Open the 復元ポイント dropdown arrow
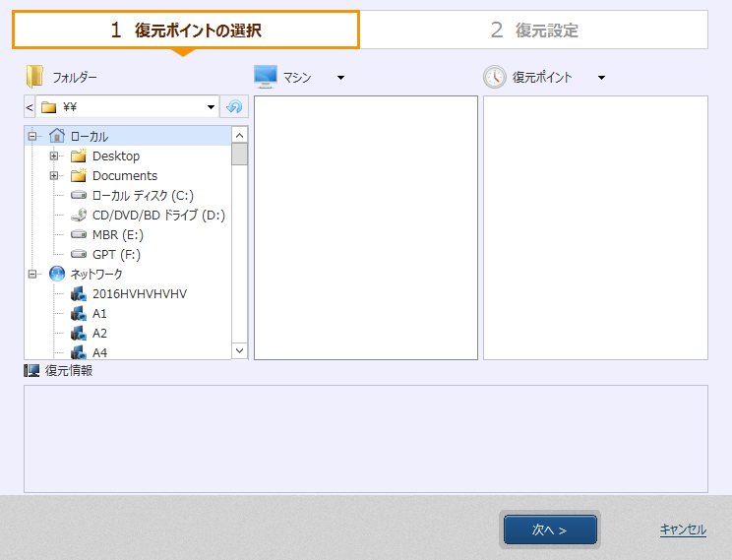This screenshot has height=560, width=732. point(601,78)
